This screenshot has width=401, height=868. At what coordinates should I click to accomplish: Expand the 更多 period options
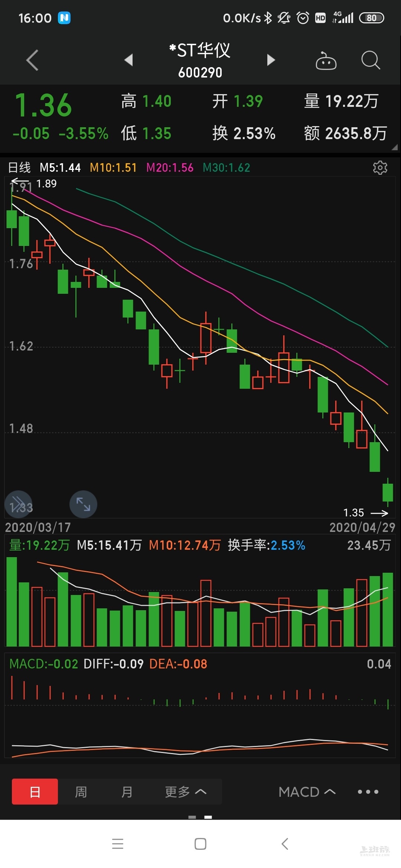point(185,792)
